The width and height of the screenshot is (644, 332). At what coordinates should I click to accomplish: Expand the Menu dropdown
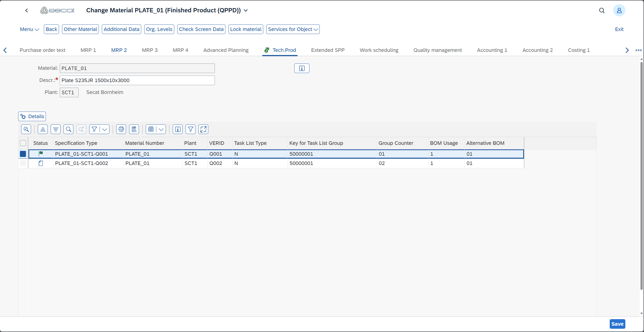pyautogui.click(x=29, y=29)
